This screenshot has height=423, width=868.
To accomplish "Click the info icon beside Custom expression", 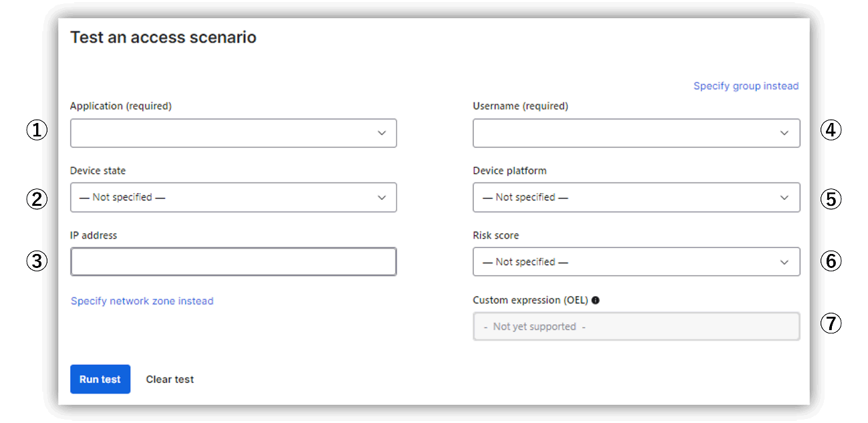I will (595, 301).
